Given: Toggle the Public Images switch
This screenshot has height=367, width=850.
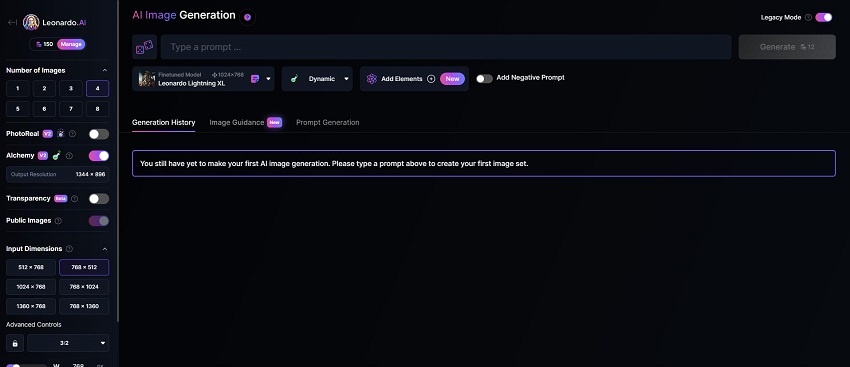Looking at the screenshot, I should pos(99,221).
